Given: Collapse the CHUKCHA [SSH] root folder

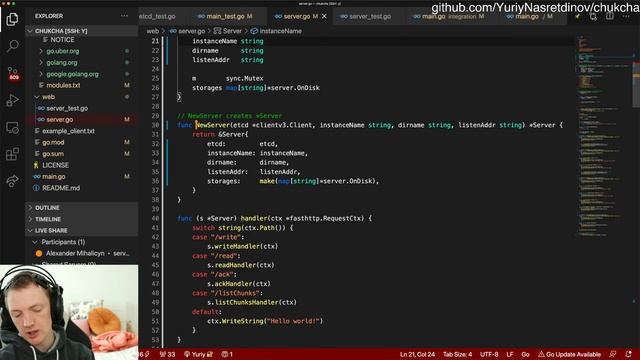Looking at the screenshot, I should (x=61, y=31).
